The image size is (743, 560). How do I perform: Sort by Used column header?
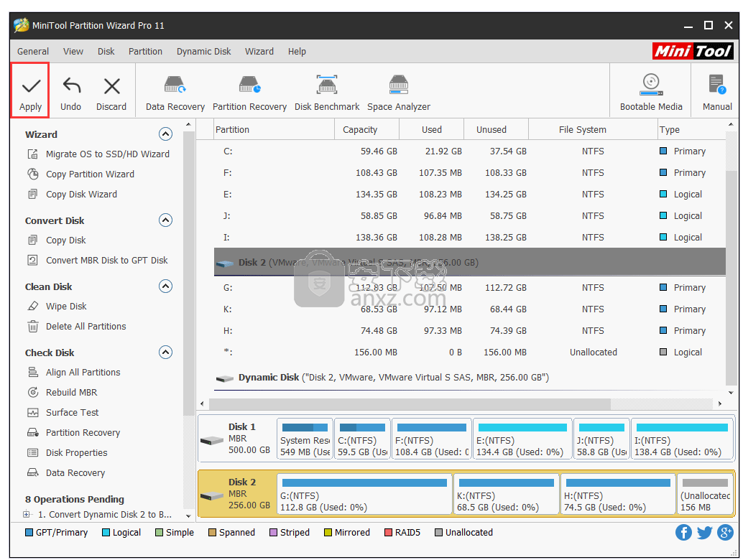tap(432, 129)
